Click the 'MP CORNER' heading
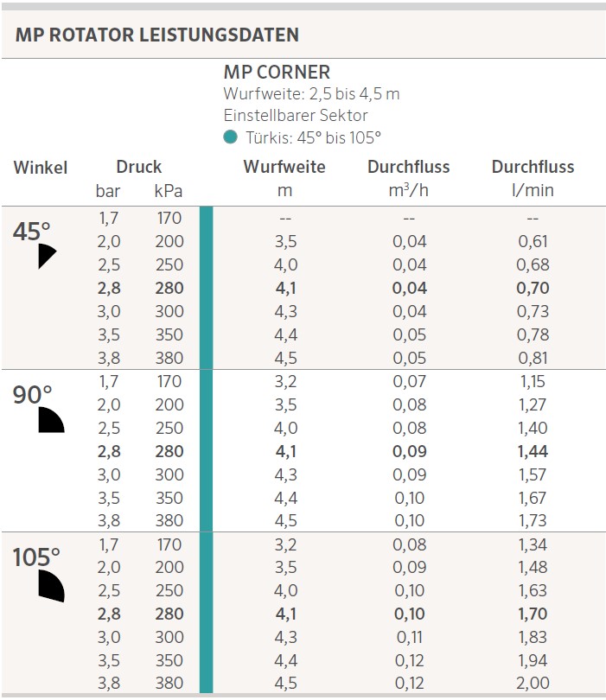The width and height of the screenshot is (606, 700). [x=277, y=72]
